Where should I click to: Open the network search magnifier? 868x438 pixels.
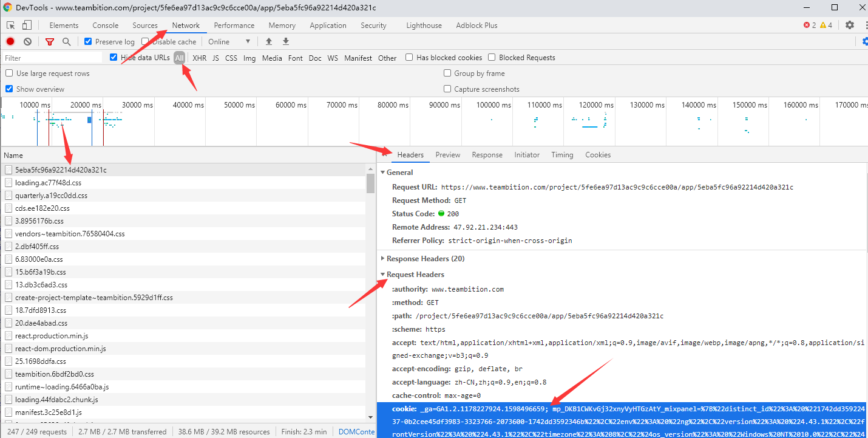click(67, 42)
